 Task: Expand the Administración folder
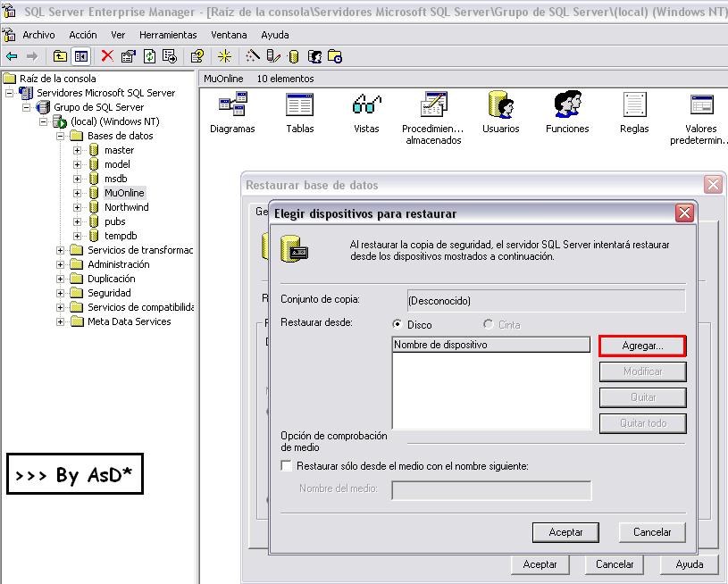[60, 264]
